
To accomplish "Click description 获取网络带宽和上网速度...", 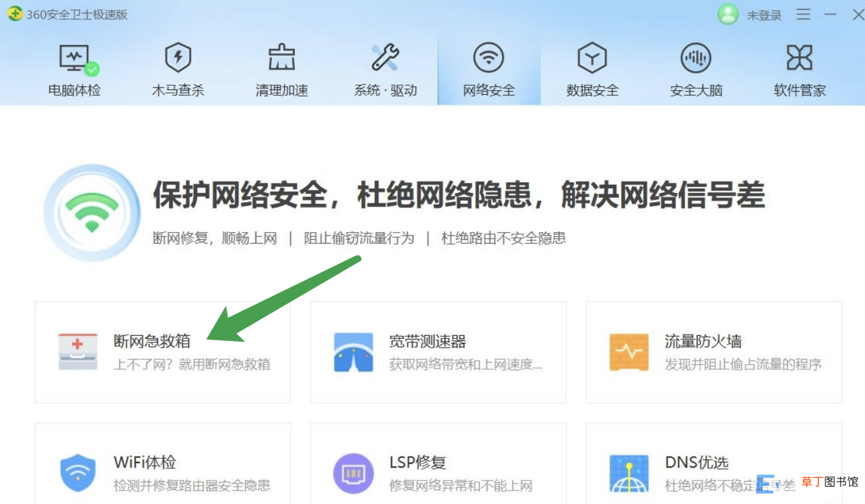I will [x=466, y=365].
